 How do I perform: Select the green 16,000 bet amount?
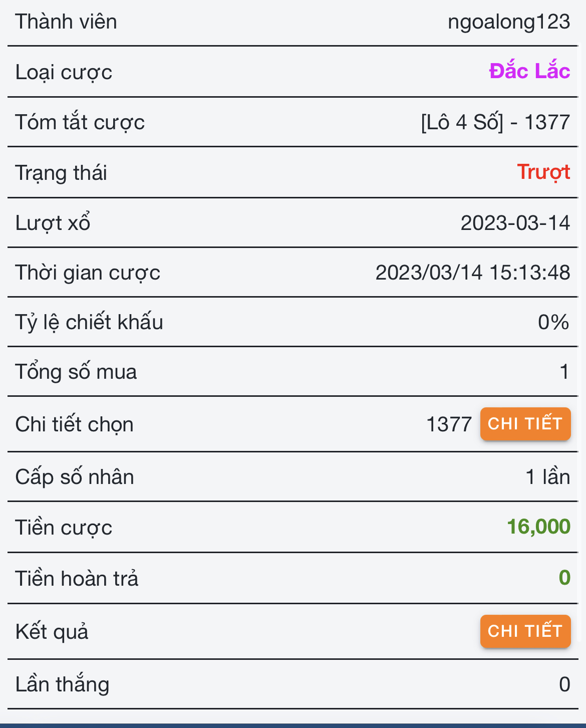click(538, 527)
